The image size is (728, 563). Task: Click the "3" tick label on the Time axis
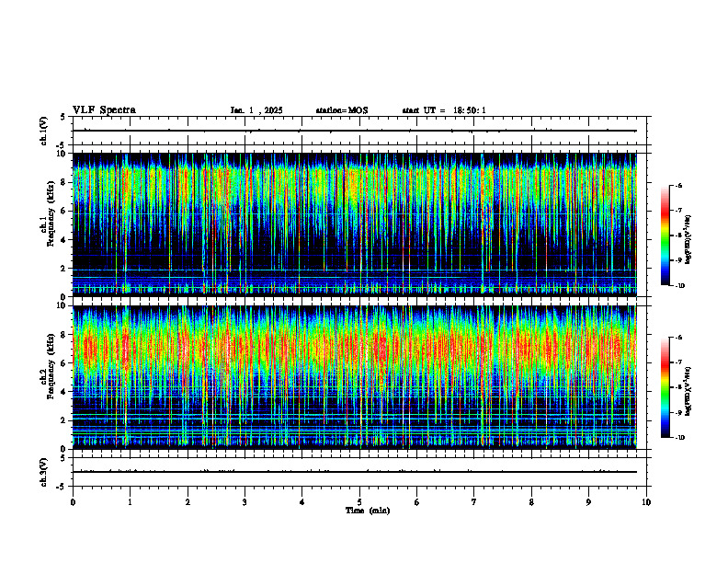(x=245, y=502)
